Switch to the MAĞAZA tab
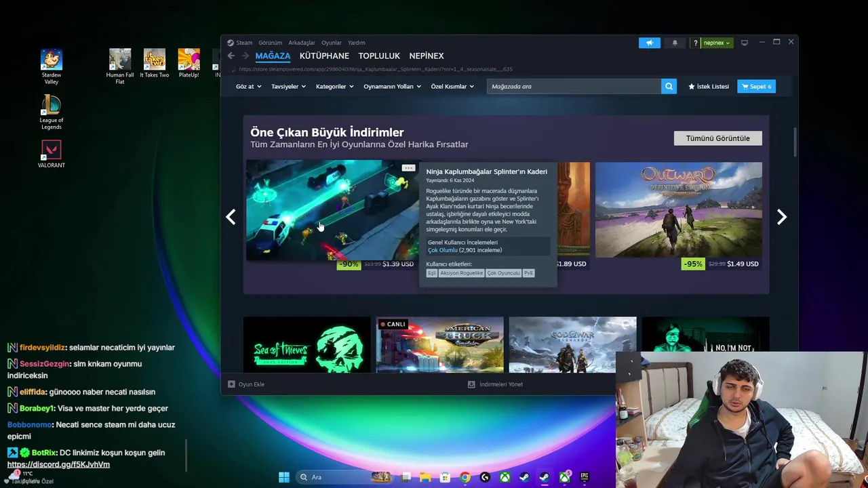The height and width of the screenshot is (488, 868). 273,56
